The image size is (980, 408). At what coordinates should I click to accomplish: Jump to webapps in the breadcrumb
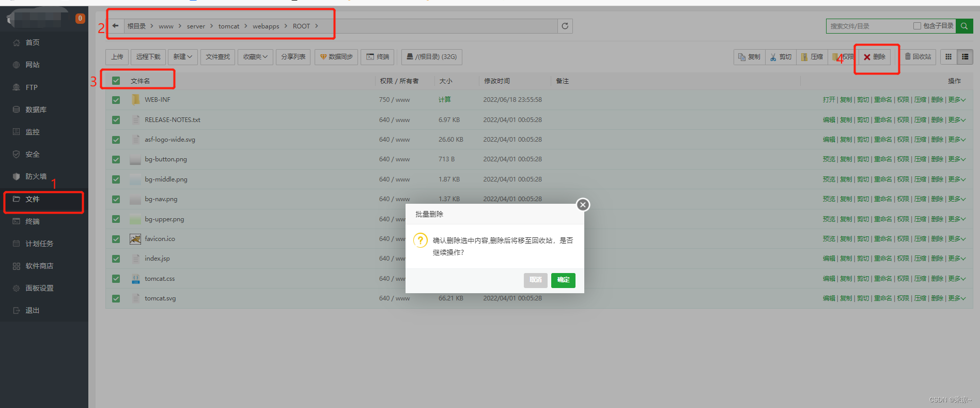coord(266,26)
